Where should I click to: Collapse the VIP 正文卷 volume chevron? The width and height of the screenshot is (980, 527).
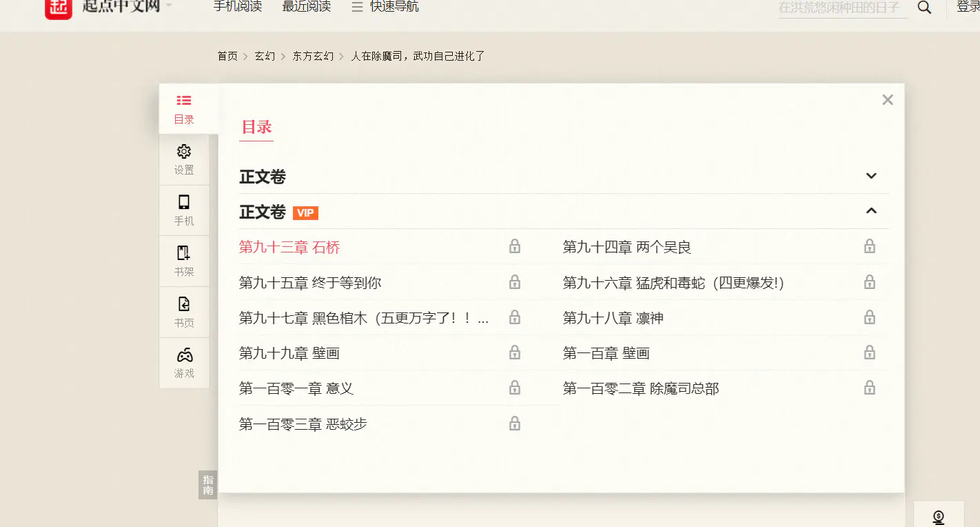(871, 210)
